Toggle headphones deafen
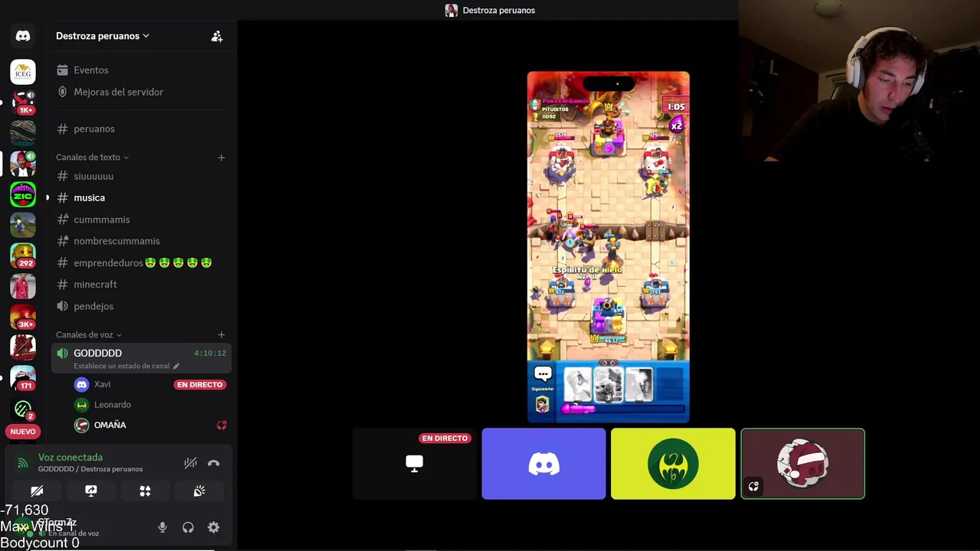 pos(188,527)
